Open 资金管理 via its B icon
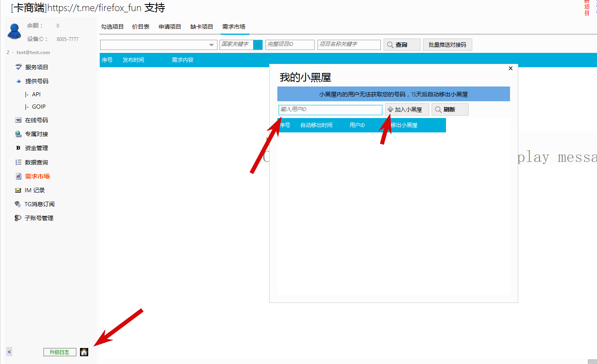Screen dimensions: 597x364 click(18, 148)
